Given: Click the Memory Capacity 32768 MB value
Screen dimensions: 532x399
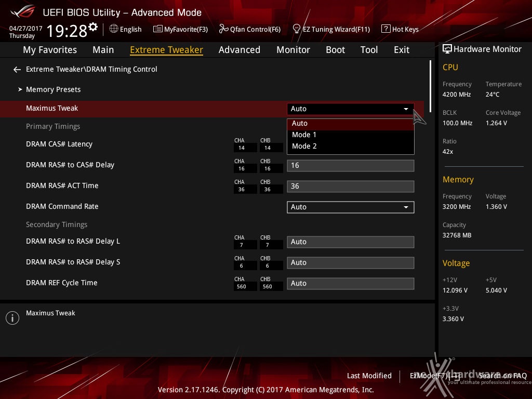Looking at the screenshot, I should tap(457, 235).
